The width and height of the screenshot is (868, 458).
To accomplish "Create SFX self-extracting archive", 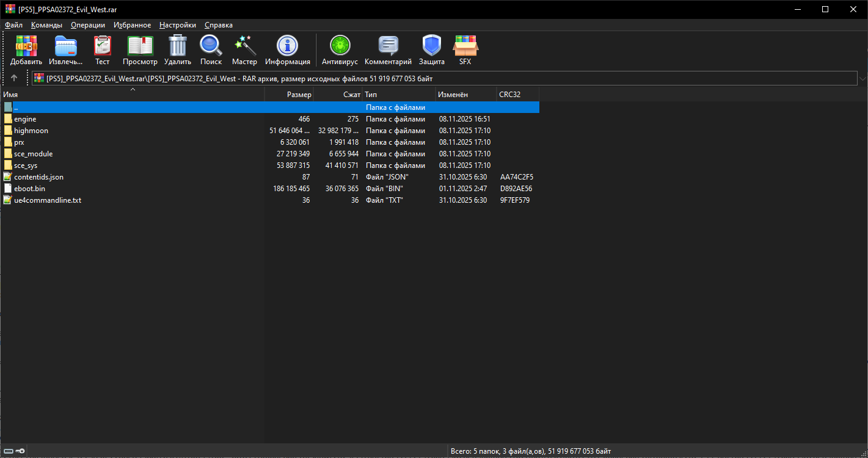I will tap(465, 50).
